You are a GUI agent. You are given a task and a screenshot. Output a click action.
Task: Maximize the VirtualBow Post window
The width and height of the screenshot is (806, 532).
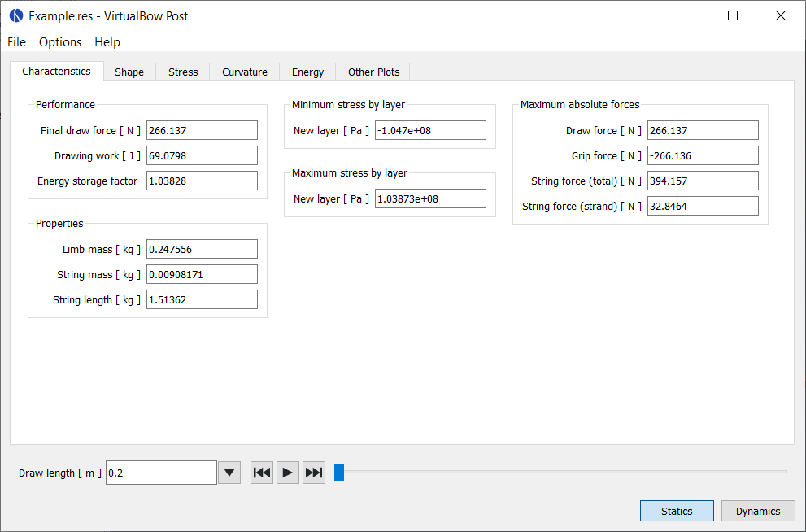[733, 15]
